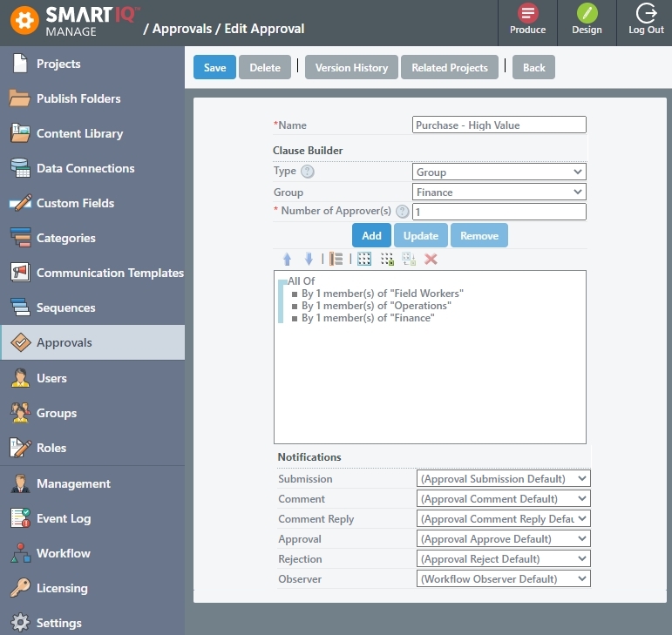
Task: Open the Produce icon
Action: (x=527, y=13)
